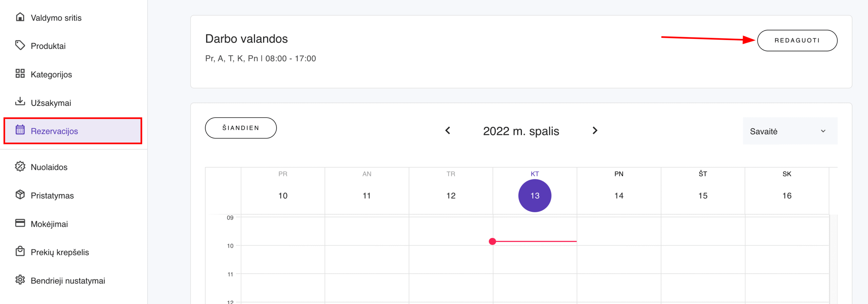Image resolution: width=868 pixels, height=304 pixels.
Task: Click the Nuolaidos discount badge icon
Action: click(x=20, y=166)
